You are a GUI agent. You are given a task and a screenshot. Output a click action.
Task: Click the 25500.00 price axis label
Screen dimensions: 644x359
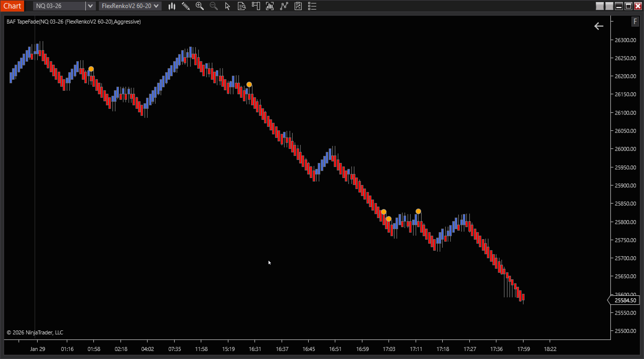(625, 331)
